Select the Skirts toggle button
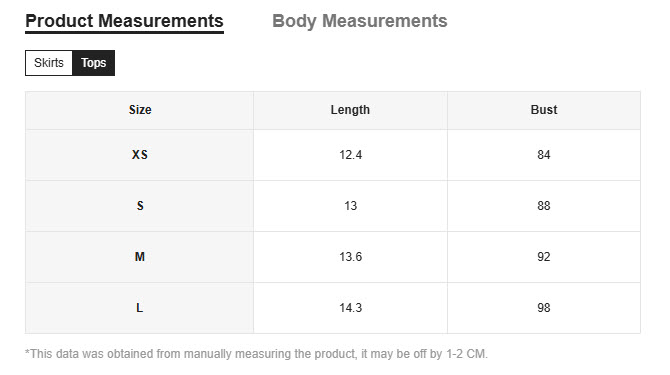 coord(49,63)
